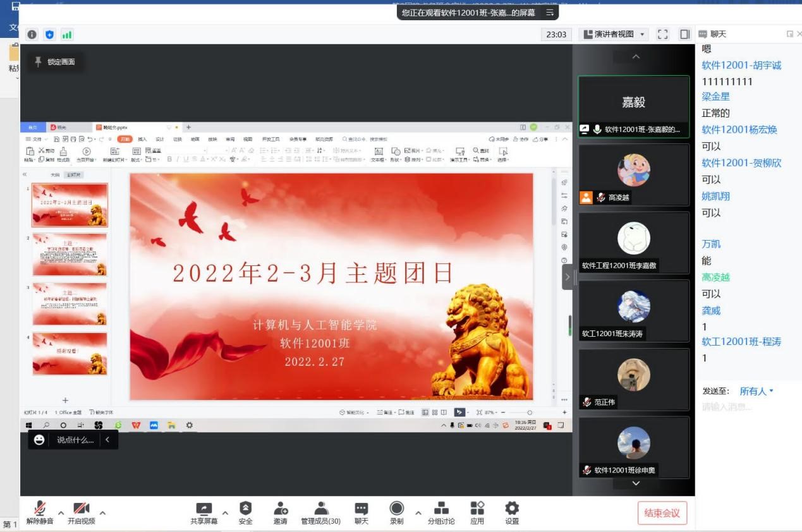Open the 分组讨论 breakout rooms
The image size is (802, 532).
[441, 512]
